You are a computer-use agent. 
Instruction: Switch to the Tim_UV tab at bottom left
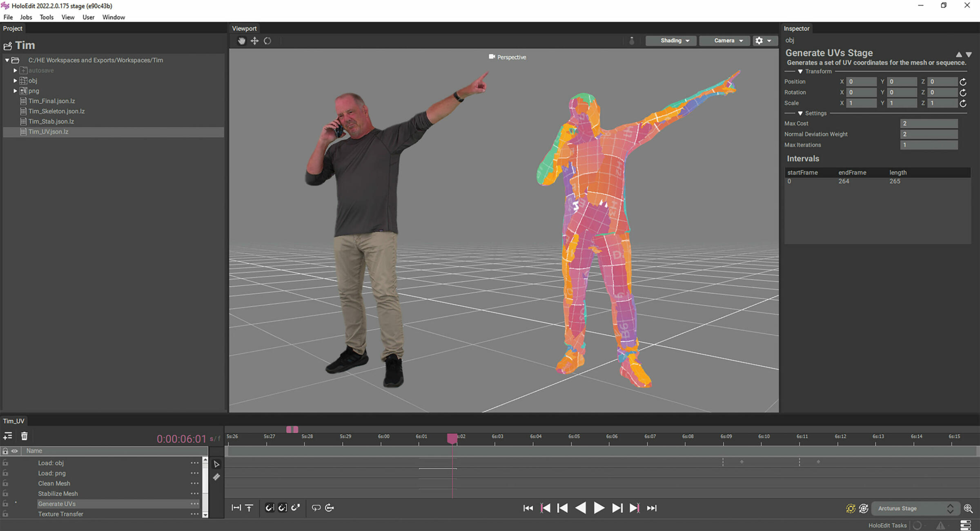[x=14, y=420]
